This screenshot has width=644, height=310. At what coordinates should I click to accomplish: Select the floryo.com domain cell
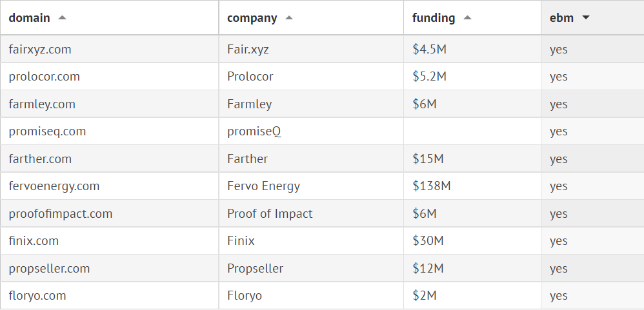pos(37,296)
